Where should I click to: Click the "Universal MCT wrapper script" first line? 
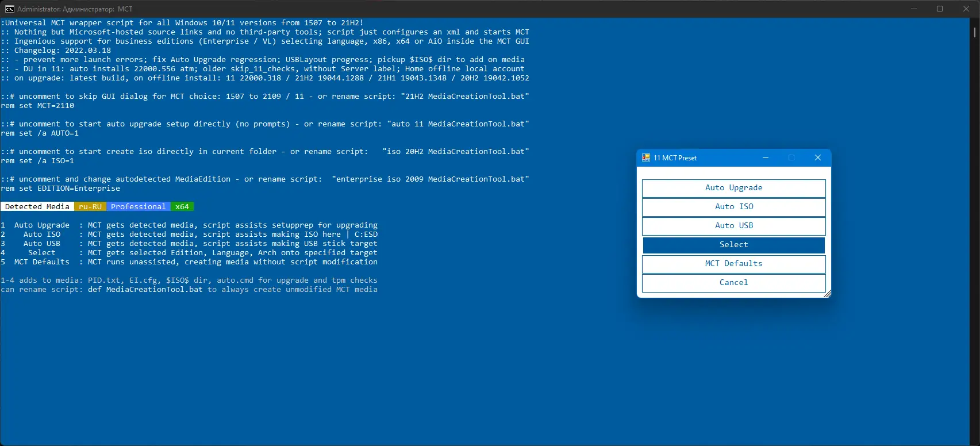click(182, 23)
